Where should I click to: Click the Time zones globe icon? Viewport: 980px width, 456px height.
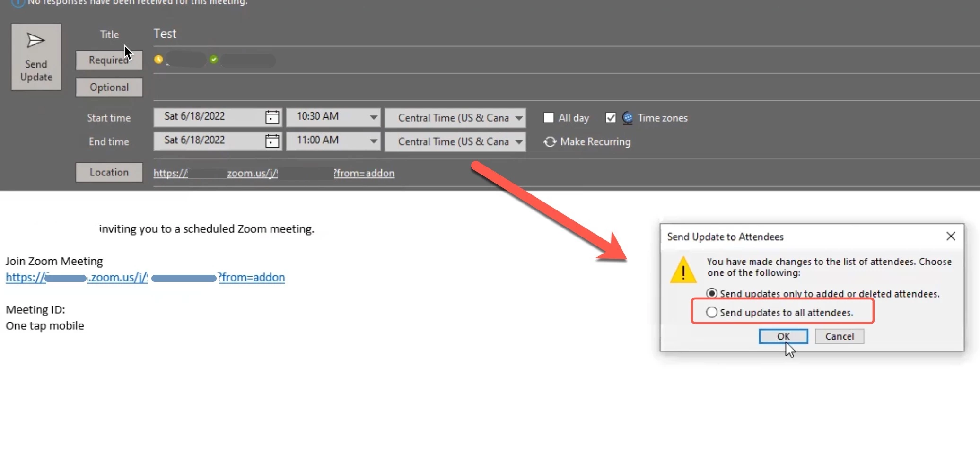coord(628,117)
